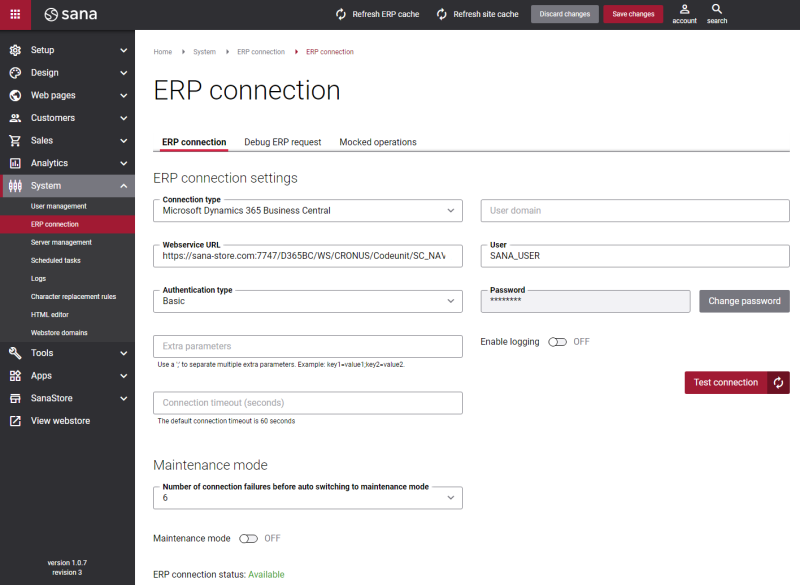Click the Design palette icon
This screenshot has height=585, width=800.
point(15,72)
